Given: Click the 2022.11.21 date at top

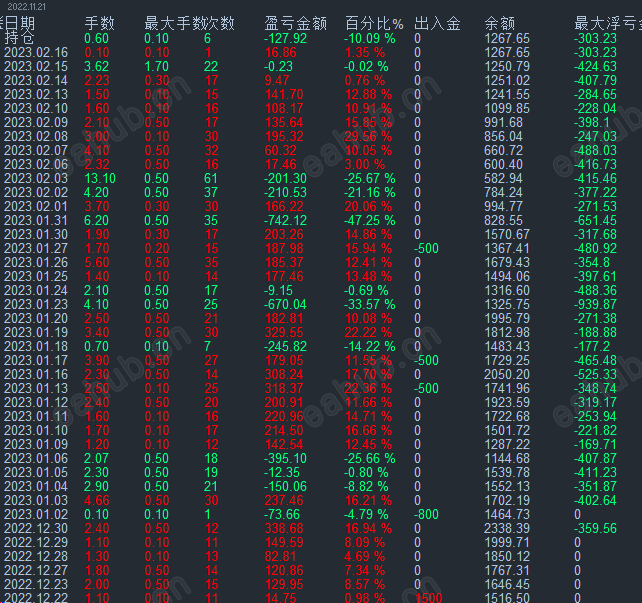Looking at the screenshot, I should pos(27,7).
